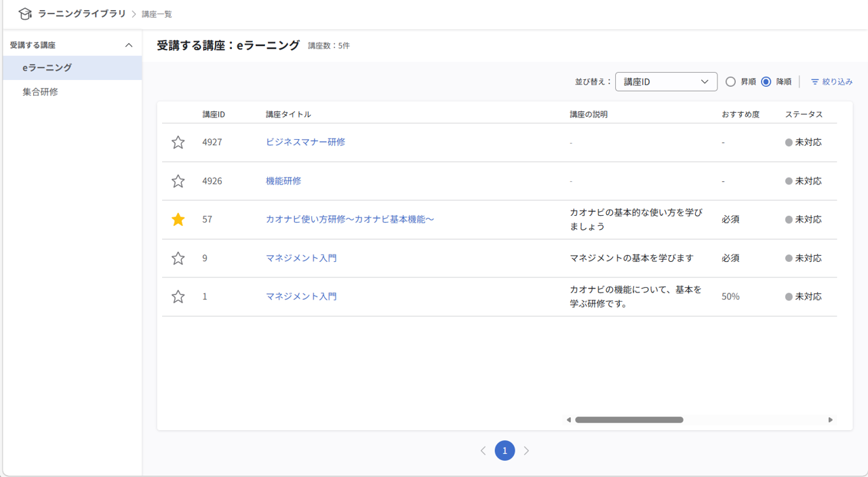868x477 pixels.
Task: Click the おすすめ度 column header
Action: 741,115
